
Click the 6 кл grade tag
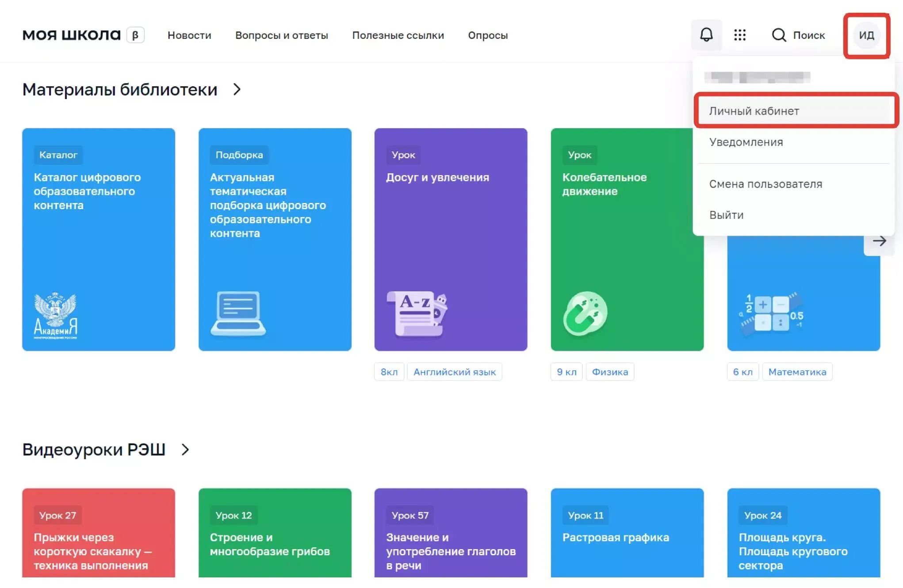[743, 372]
